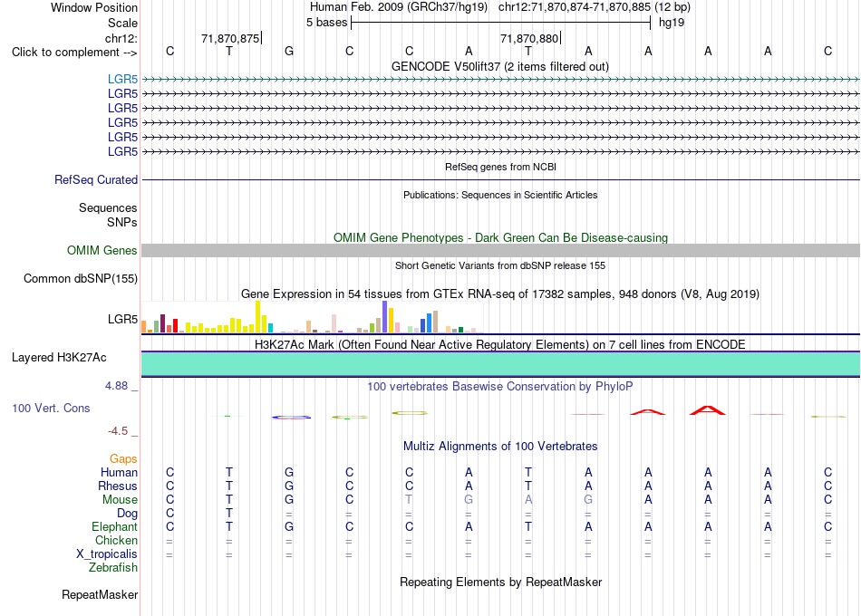Click the gray OMIM Genes bar
Screen dimensions: 861x616
(x=500, y=250)
